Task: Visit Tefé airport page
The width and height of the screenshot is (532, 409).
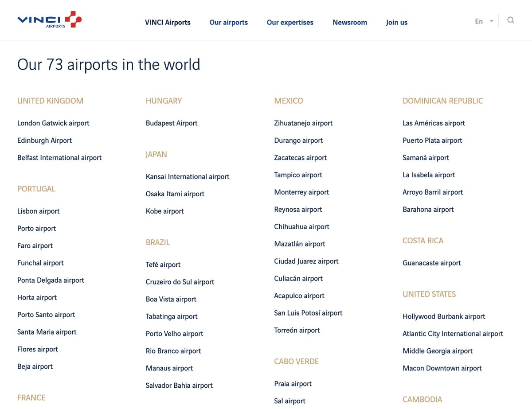Action: (163, 265)
